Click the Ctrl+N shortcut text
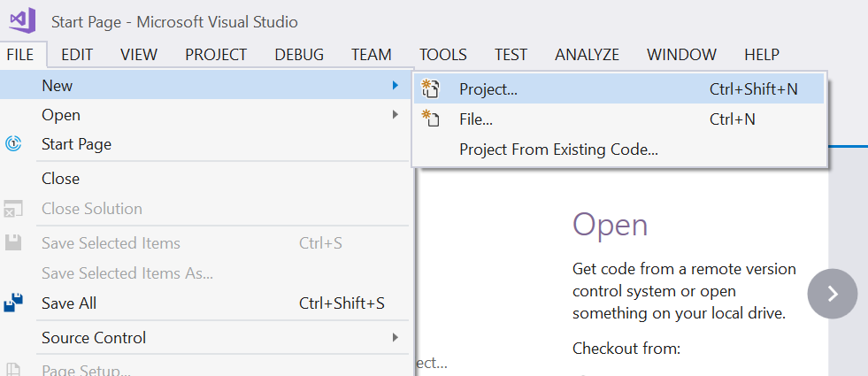 pos(732,119)
